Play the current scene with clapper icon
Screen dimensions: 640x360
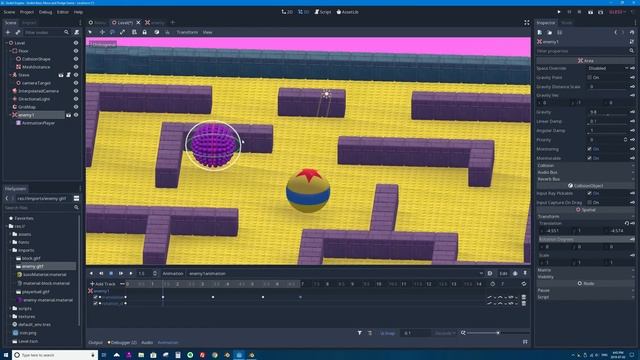590,12
